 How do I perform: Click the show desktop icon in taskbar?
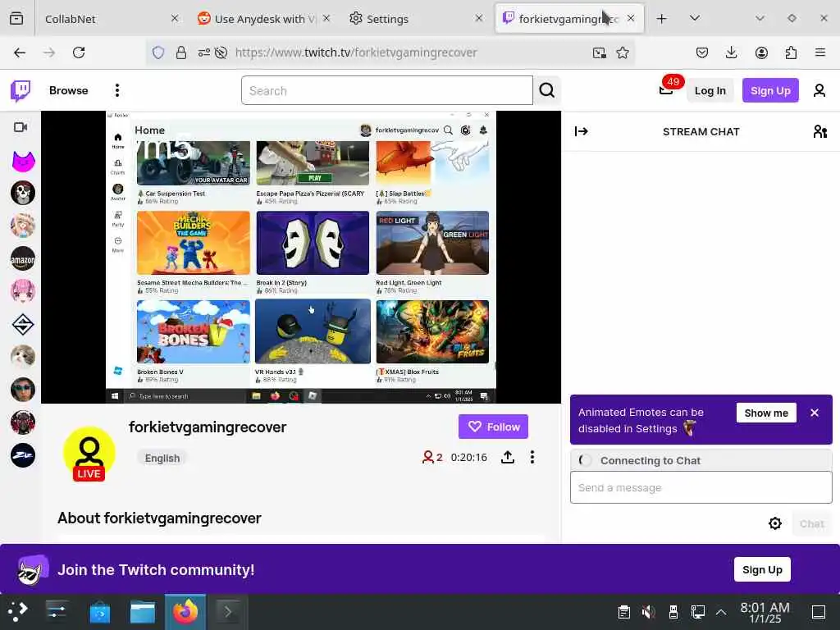pyautogui.click(x=819, y=612)
